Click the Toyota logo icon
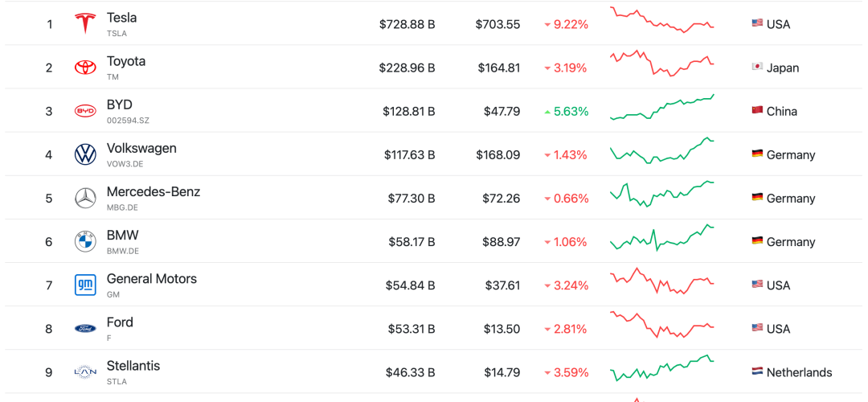This screenshot has height=402, width=868. coord(85,68)
